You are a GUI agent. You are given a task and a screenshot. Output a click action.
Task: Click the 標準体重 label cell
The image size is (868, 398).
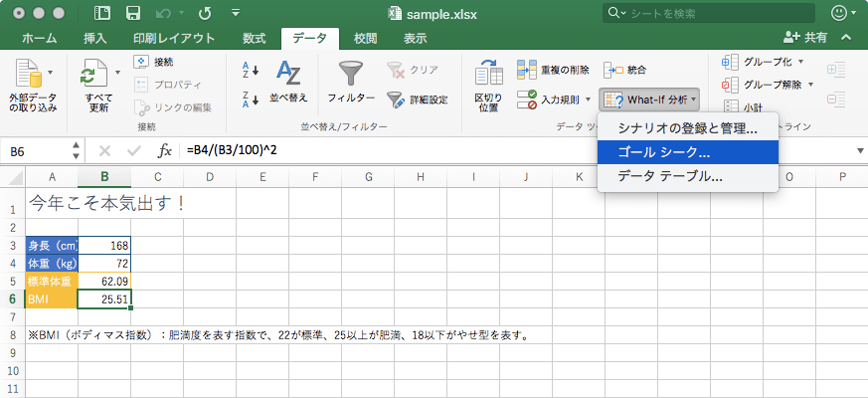pyautogui.click(x=52, y=282)
